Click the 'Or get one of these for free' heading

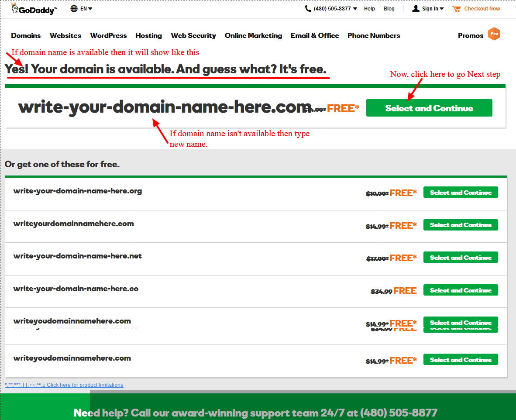point(62,164)
